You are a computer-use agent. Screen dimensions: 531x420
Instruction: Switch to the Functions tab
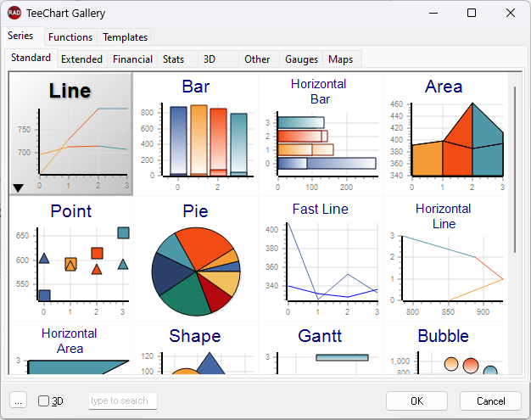coord(70,37)
